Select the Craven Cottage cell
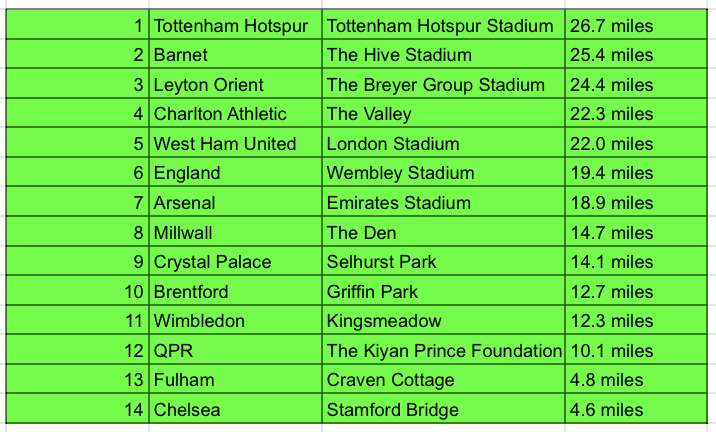This screenshot has width=716, height=432. [443, 379]
